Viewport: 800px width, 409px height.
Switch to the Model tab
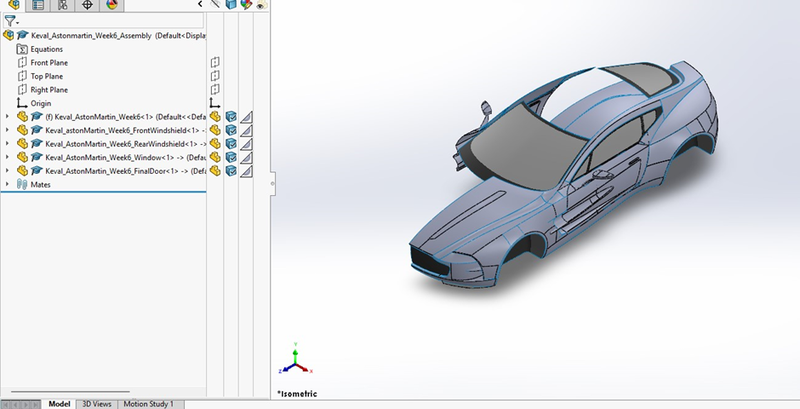tap(59, 404)
